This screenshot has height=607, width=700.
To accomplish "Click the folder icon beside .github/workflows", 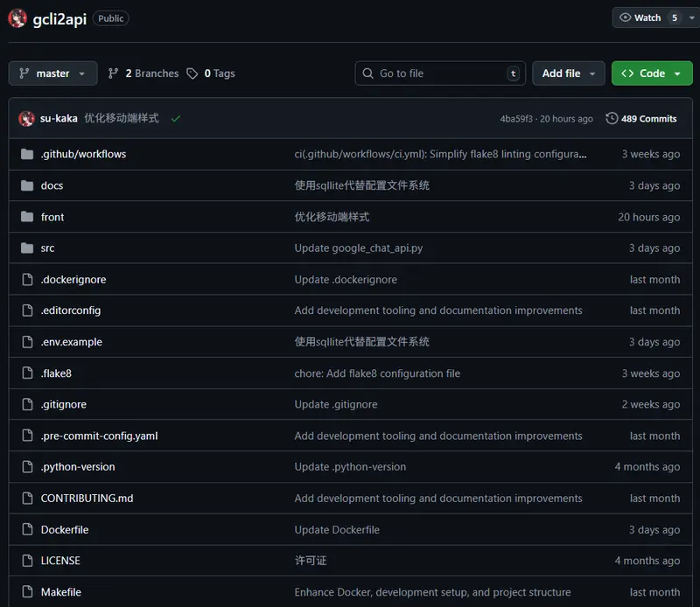I will (27, 154).
